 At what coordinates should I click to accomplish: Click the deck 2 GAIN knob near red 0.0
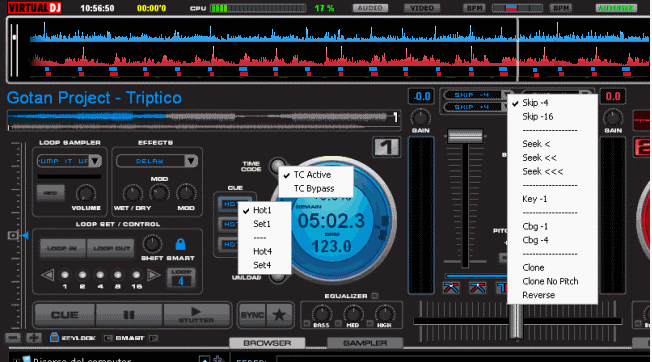613,118
